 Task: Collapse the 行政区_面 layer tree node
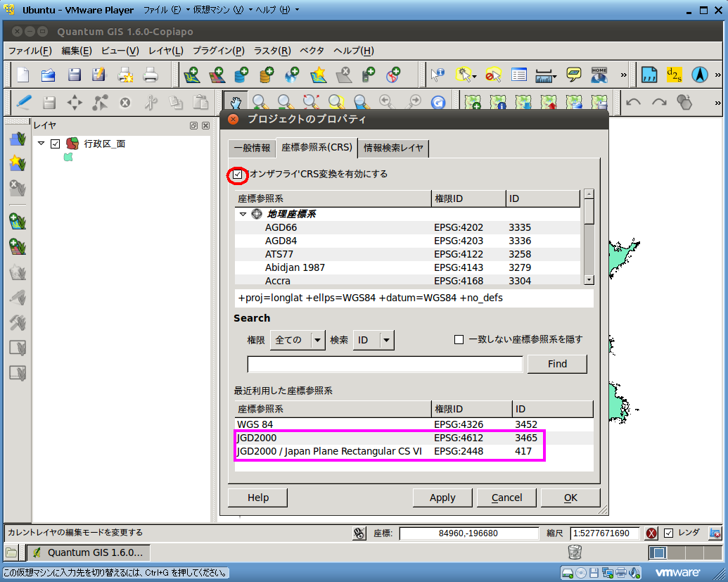pos(41,144)
